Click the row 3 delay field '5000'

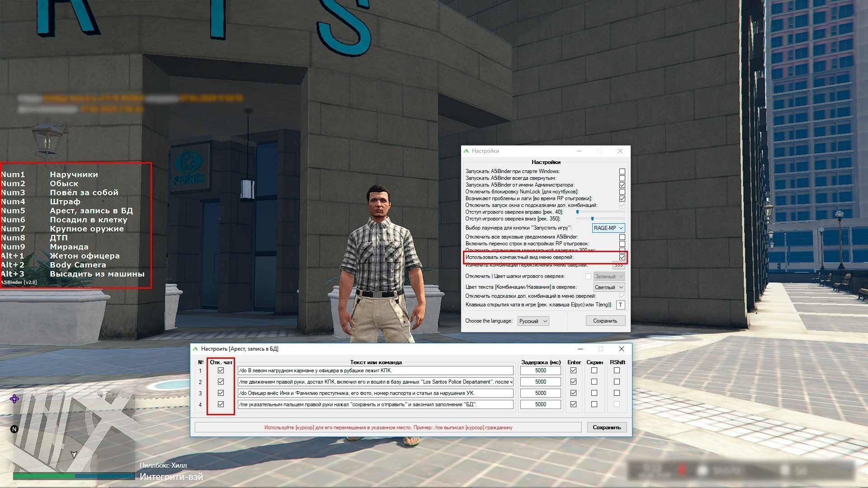pos(541,393)
